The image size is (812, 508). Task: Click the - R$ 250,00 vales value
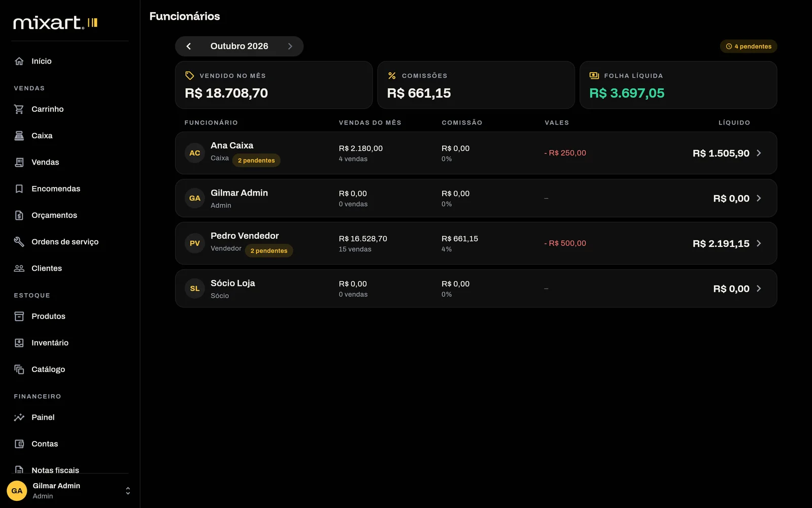tap(565, 153)
